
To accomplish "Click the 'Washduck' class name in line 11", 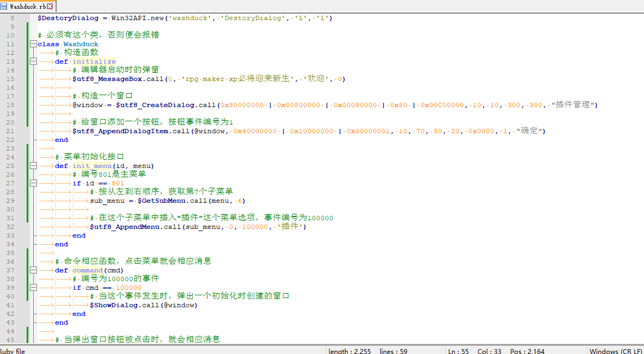I will [81, 44].
